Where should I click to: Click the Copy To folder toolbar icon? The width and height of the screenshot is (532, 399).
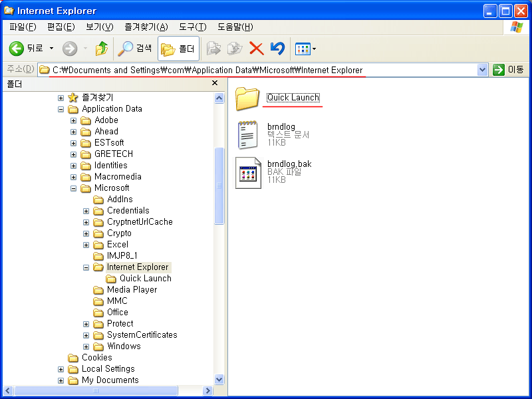click(x=235, y=49)
